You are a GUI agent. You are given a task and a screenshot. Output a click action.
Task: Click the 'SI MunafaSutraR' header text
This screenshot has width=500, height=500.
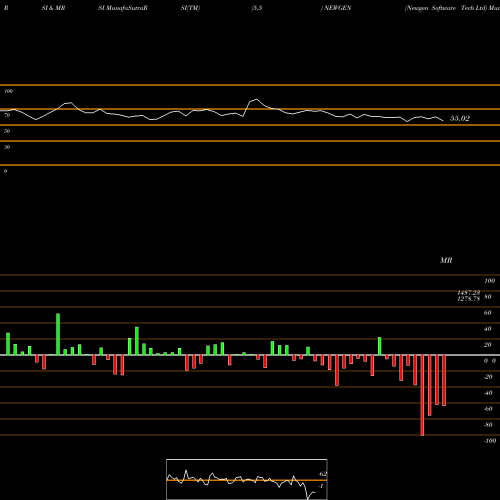coord(123,8)
